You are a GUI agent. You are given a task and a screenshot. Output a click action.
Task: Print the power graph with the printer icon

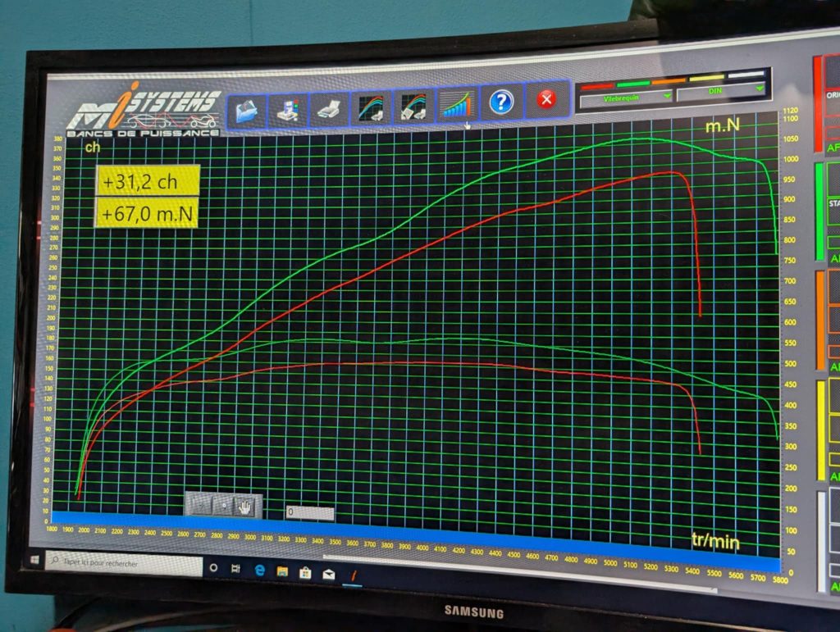[329, 108]
